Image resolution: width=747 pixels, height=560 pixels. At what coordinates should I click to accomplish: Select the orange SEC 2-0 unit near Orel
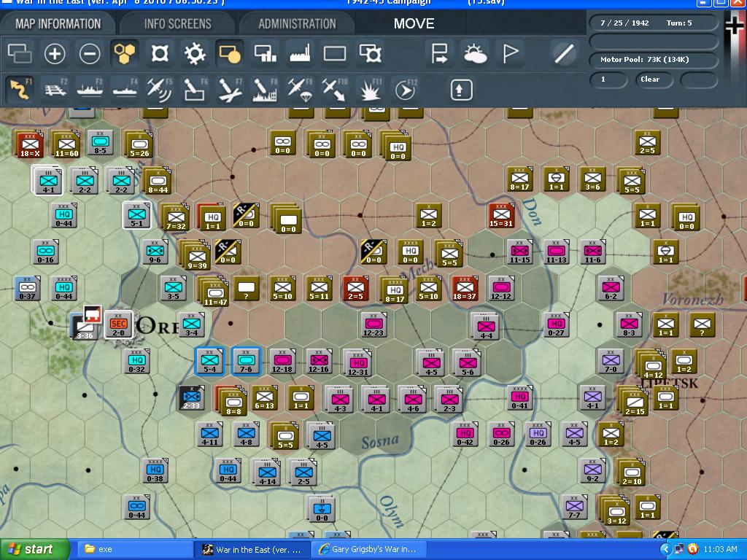pyautogui.click(x=118, y=324)
